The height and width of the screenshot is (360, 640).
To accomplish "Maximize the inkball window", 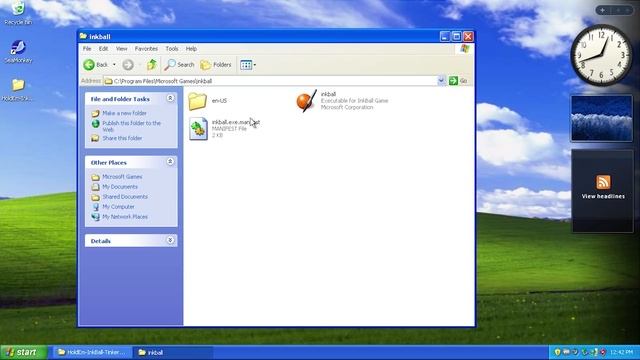I will 456,36.
